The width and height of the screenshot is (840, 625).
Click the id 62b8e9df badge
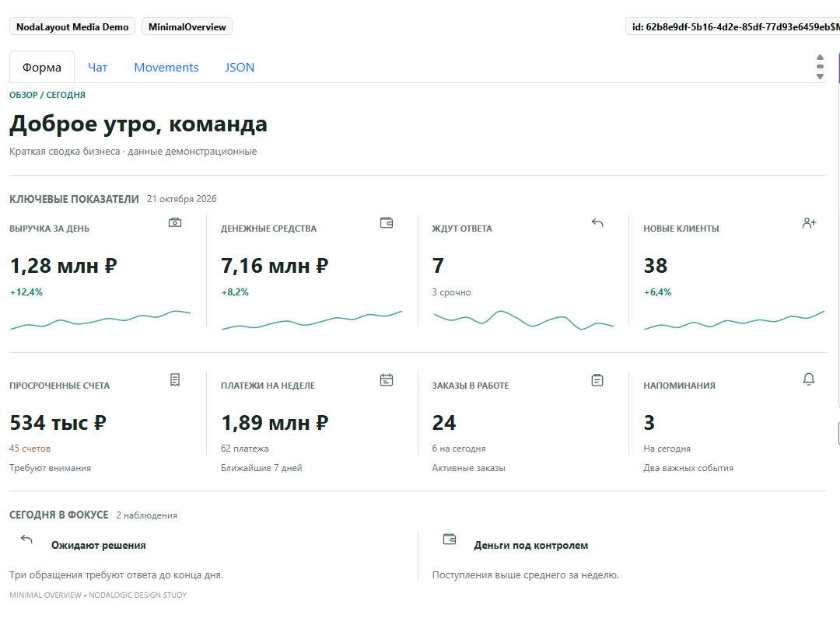733,26
